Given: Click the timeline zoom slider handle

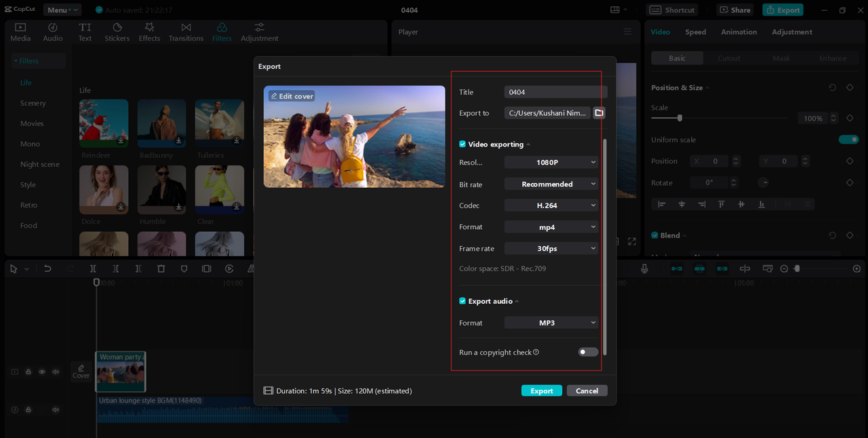Looking at the screenshot, I should [x=797, y=269].
